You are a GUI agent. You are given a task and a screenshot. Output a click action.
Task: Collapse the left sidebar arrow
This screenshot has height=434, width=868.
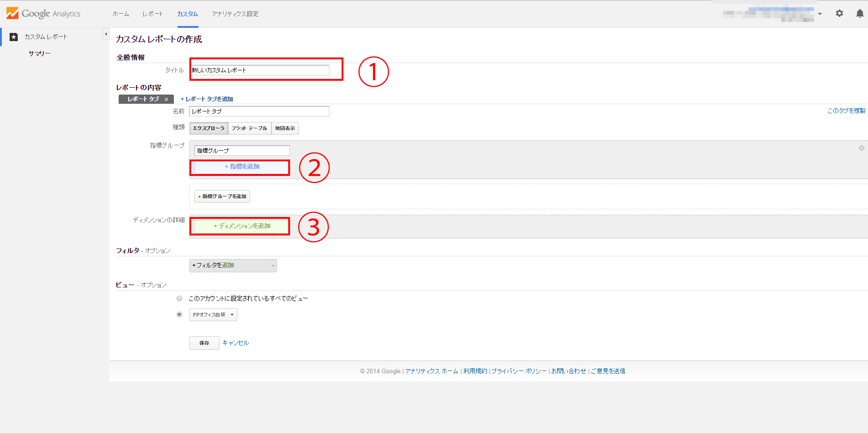click(106, 34)
